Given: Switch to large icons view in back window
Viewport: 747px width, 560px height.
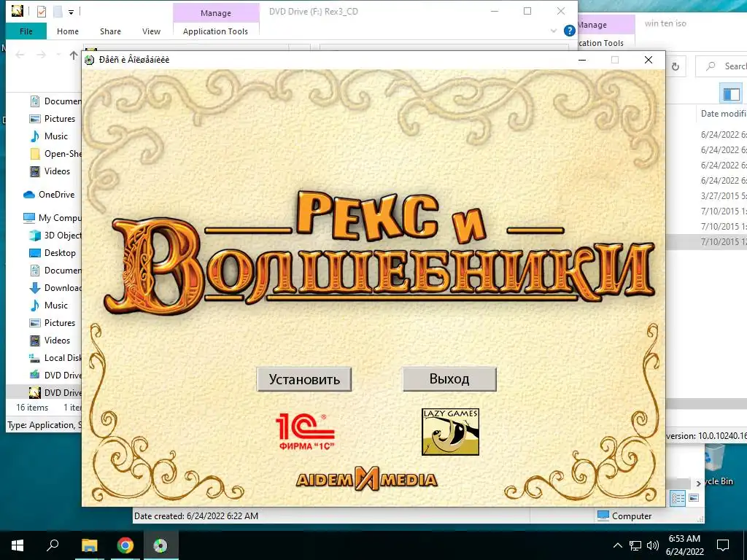Looking at the screenshot, I should click(694, 498).
